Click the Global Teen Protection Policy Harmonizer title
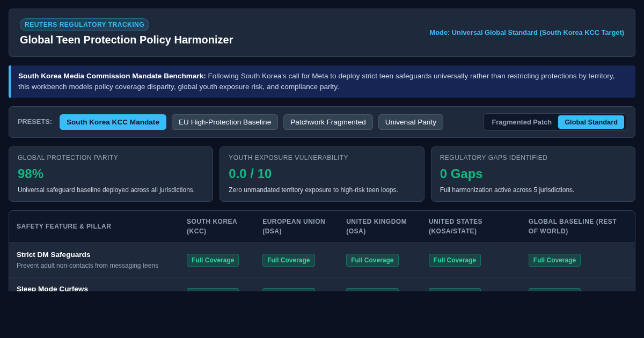Viewport: 644px width, 338px height. pyautogui.click(x=127, y=40)
